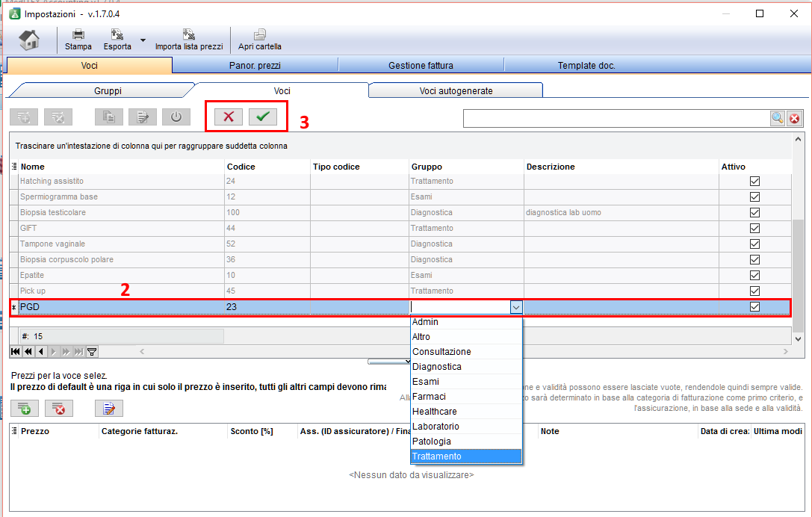This screenshot has height=517, width=812.
Task: Sort by the Nome column header
Action: pos(121,167)
